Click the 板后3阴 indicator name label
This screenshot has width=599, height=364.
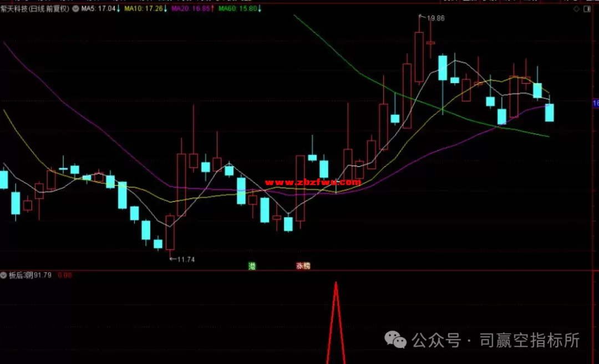[x=21, y=275]
